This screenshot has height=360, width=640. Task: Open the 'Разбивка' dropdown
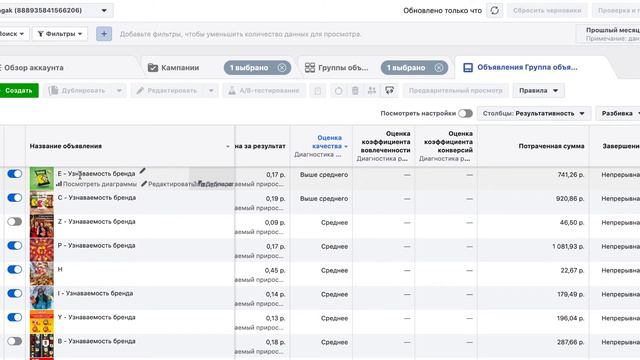click(618, 113)
